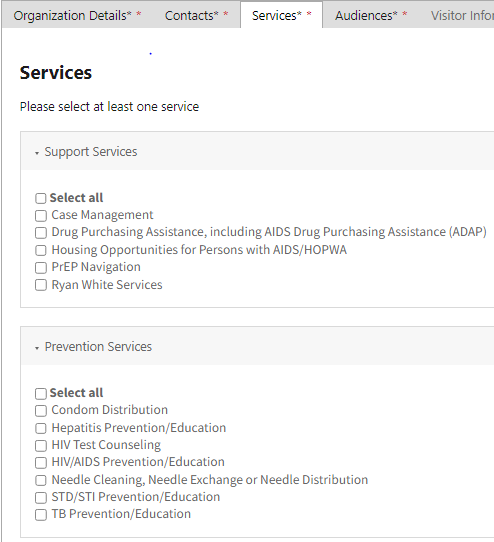Select Housing Opportunities for Persons with AIDS/HOPWA
The width and height of the screenshot is (494, 542).
pyautogui.click(x=41, y=250)
